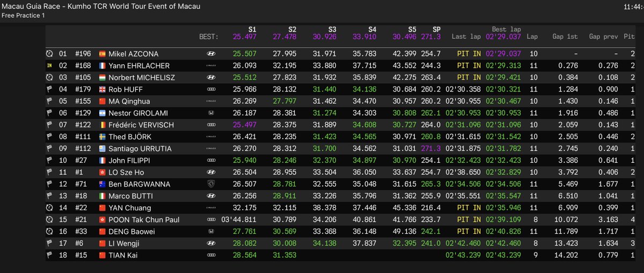The width and height of the screenshot is (644, 273).
Task: Select driver name LI Wengji
Action: pos(124,243)
